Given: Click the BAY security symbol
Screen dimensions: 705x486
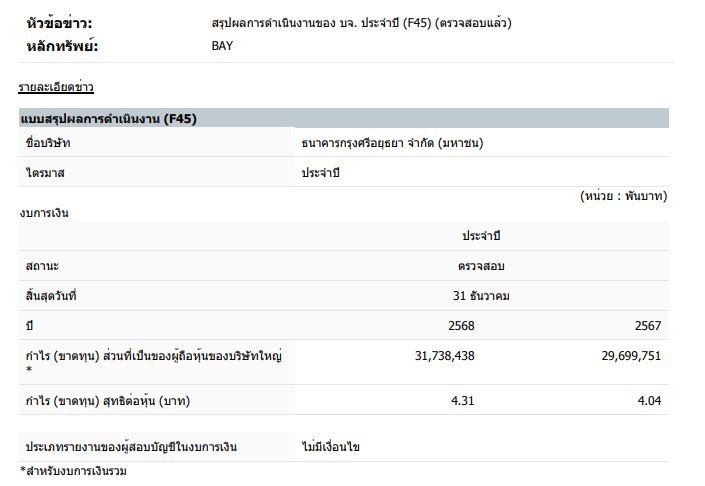Looking at the screenshot, I should click(x=222, y=46).
